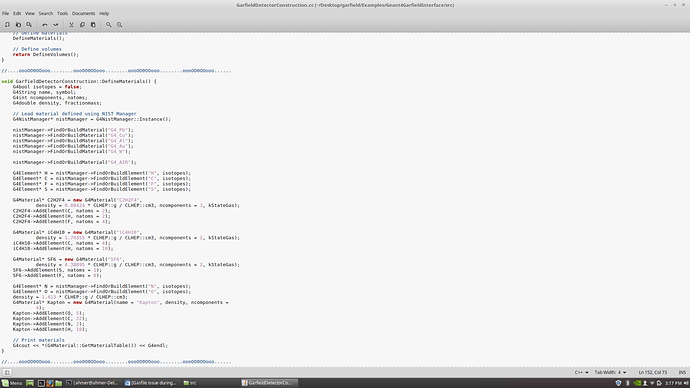
Task: Click the iC4H10->AddElement(H, natoms = 10) line
Action: click(63, 249)
